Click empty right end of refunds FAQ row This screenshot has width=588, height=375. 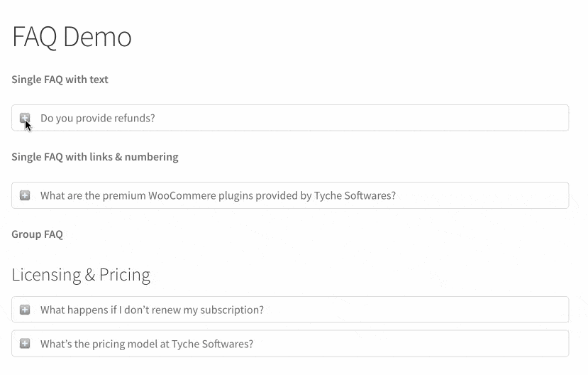click(497, 118)
